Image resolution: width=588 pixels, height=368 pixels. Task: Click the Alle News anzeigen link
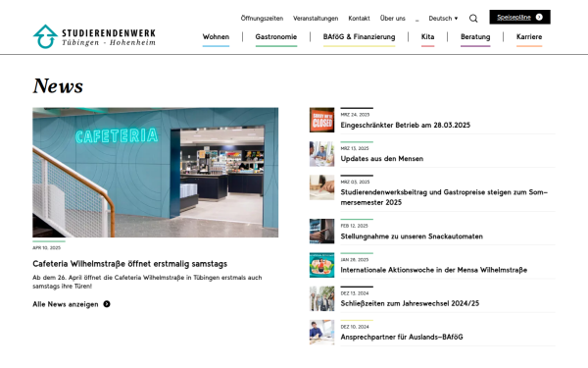click(72, 304)
